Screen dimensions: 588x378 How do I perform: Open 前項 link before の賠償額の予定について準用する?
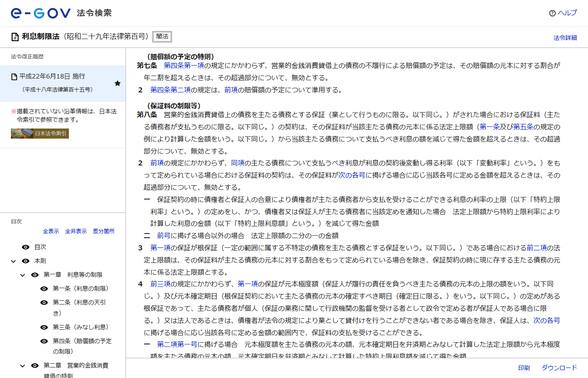231,90
